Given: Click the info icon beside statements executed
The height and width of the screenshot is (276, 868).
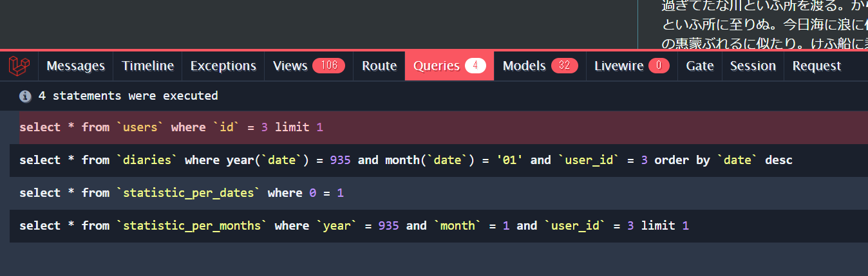Looking at the screenshot, I should [x=25, y=97].
